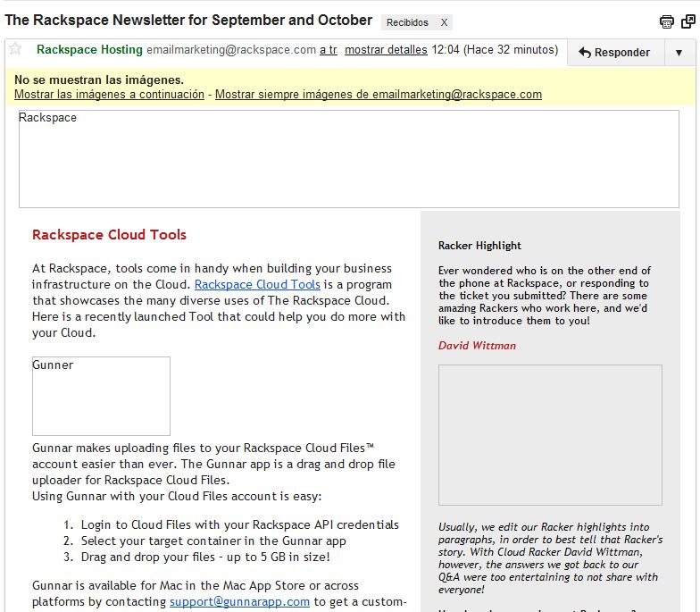
Task: Click the sender name Rackspace Hosting
Action: 89,50
